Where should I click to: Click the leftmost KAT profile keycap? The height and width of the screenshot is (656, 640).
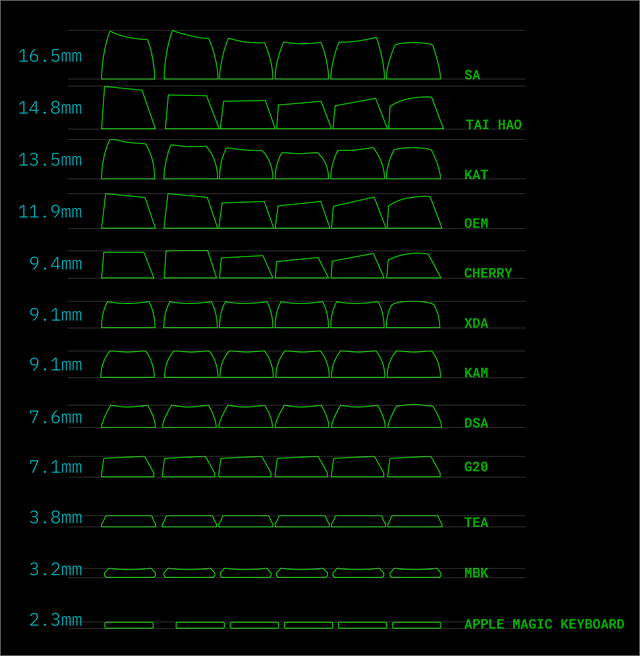click(x=128, y=161)
